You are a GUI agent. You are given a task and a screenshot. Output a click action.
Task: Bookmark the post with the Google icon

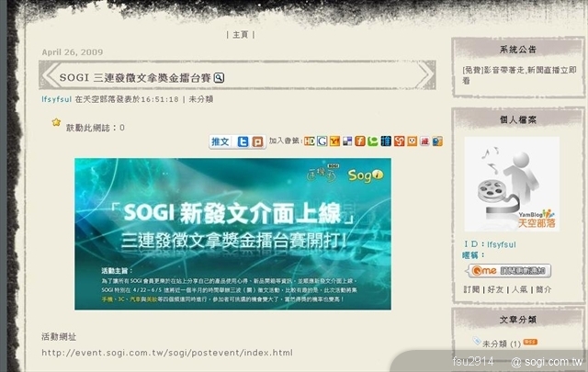[322, 141]
